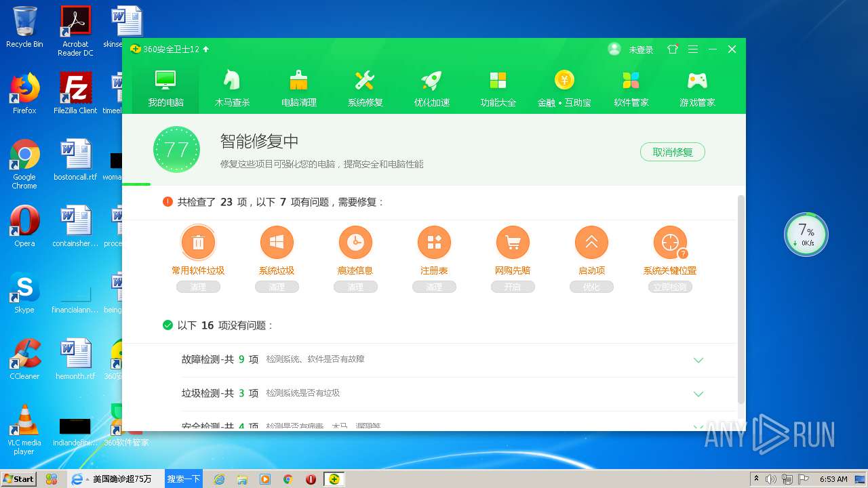This screenshot has width=868, height=488.
Task: Open the file explorer taskbar icon
Action: point(242,479)
